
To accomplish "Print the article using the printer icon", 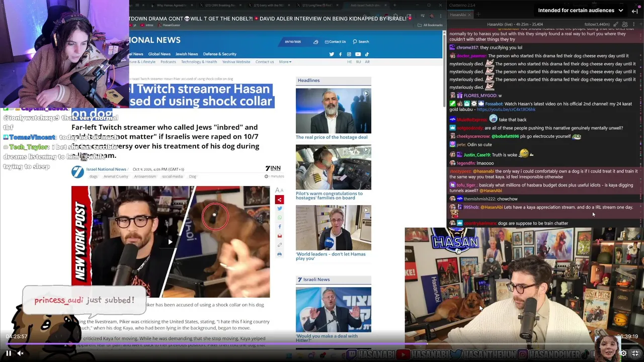I will (x=279, y=254).
